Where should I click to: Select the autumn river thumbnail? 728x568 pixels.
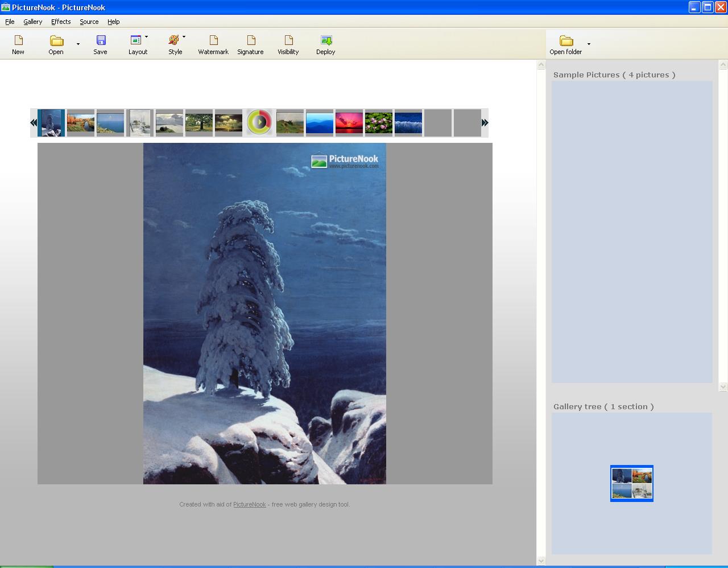81,123
